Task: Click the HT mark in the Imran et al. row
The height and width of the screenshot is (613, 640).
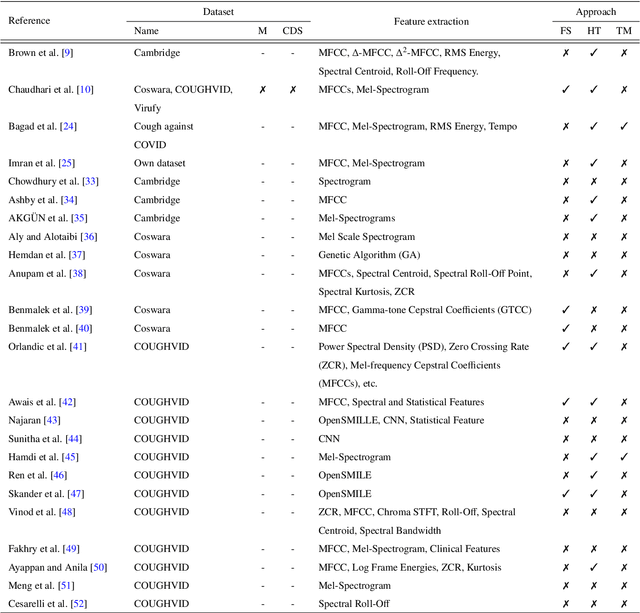Action: pos(595,163)
